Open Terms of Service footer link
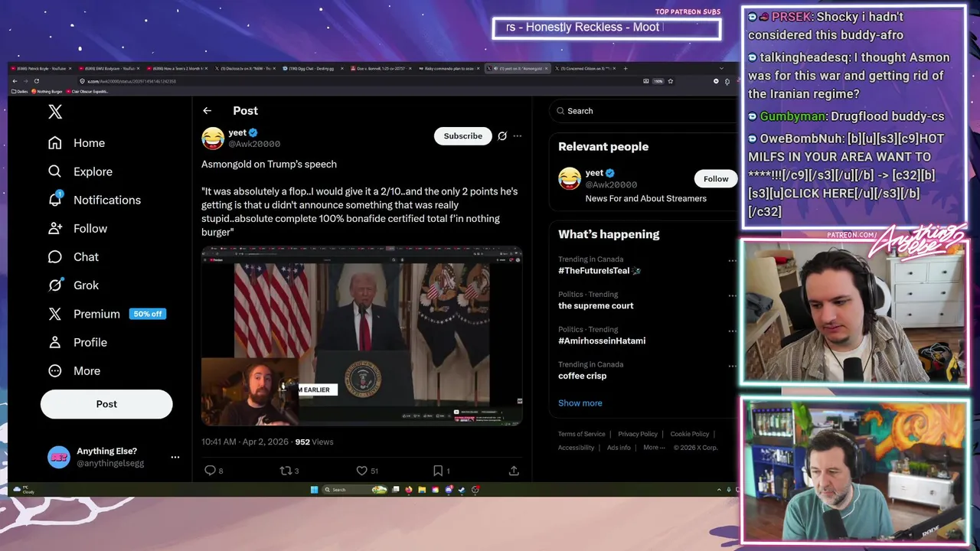This screenshot has width=980, height=551. point(581,434)
